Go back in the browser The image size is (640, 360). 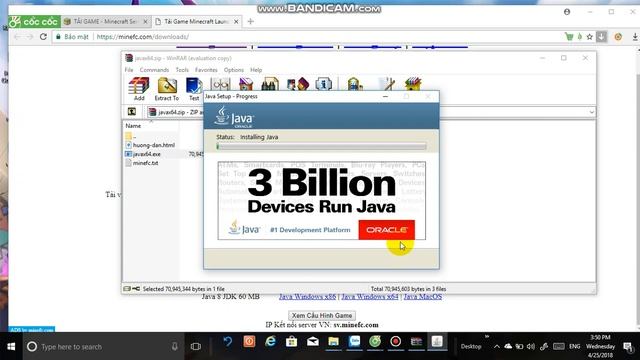pos(17,36)
